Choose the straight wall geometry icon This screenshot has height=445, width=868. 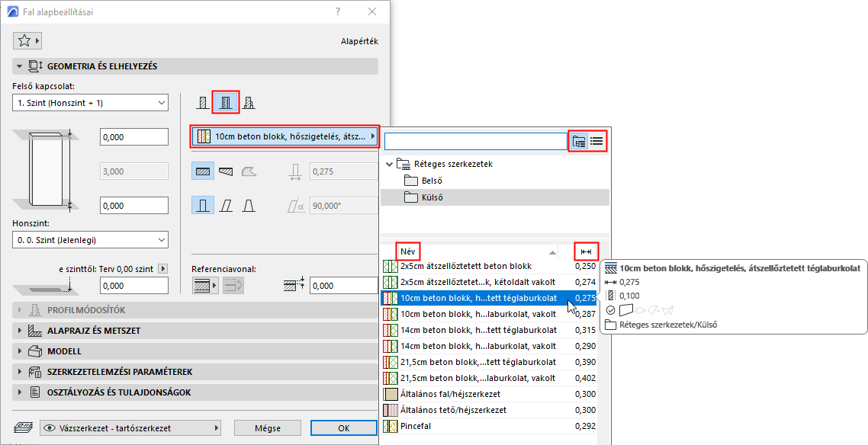pos(203,171)
